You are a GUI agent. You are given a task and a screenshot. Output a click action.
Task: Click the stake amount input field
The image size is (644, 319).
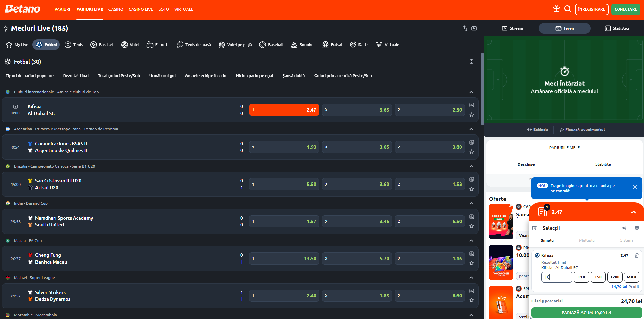tap(556, 277)
